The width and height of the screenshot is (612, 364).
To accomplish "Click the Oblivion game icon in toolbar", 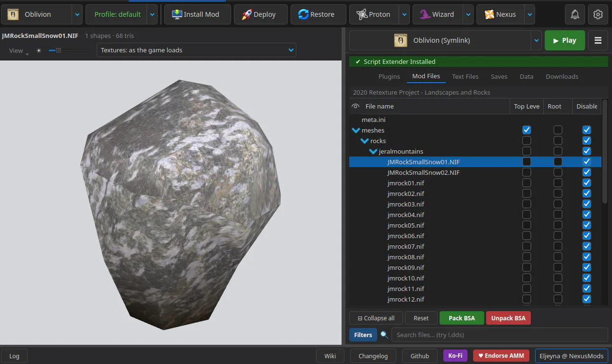I will [13, 14].
